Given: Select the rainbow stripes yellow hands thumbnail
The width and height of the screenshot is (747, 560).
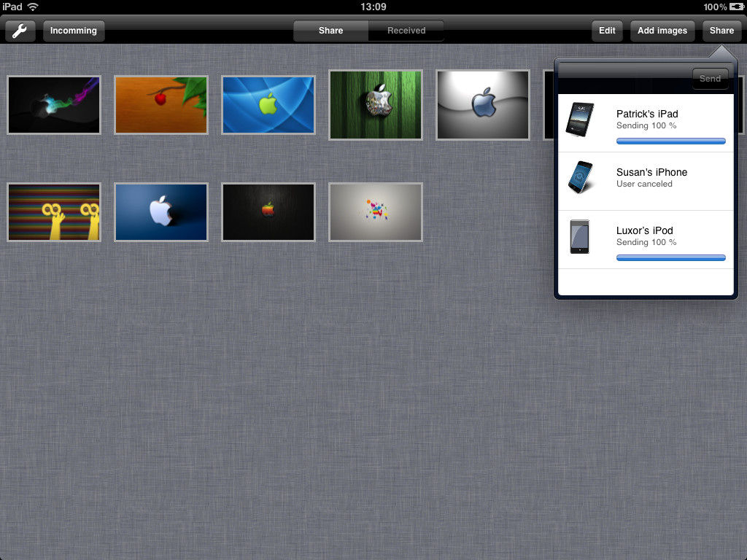Looking at the screenshot, I should click(54, 212).
